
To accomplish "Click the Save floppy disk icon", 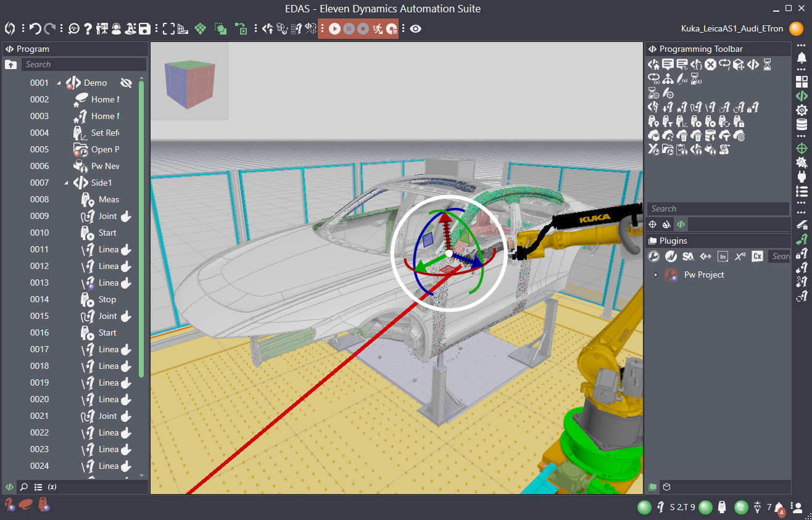I will click(x=144, y=28).
